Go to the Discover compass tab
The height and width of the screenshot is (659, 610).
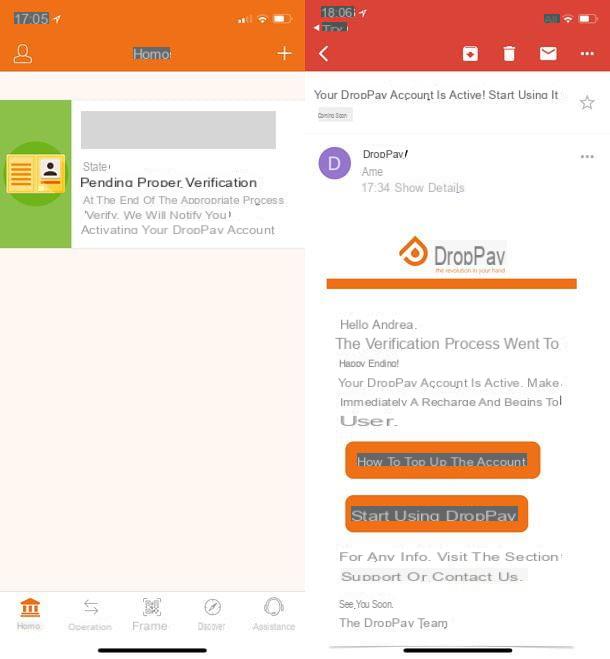(x=211, y=615)
